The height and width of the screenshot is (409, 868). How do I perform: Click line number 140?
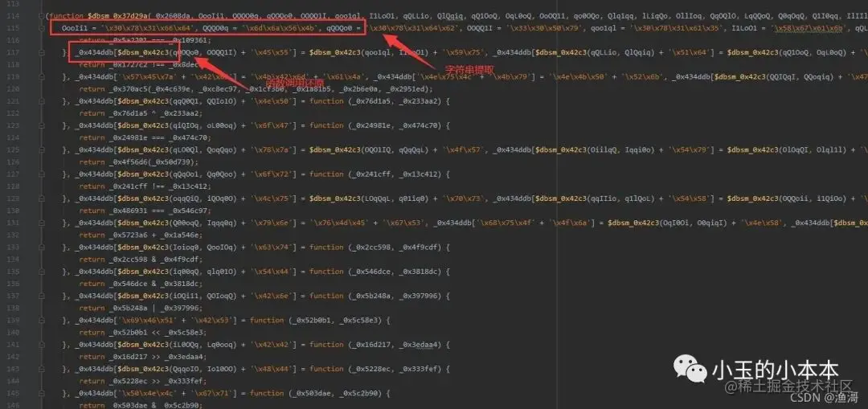click(x=12, y=332)
